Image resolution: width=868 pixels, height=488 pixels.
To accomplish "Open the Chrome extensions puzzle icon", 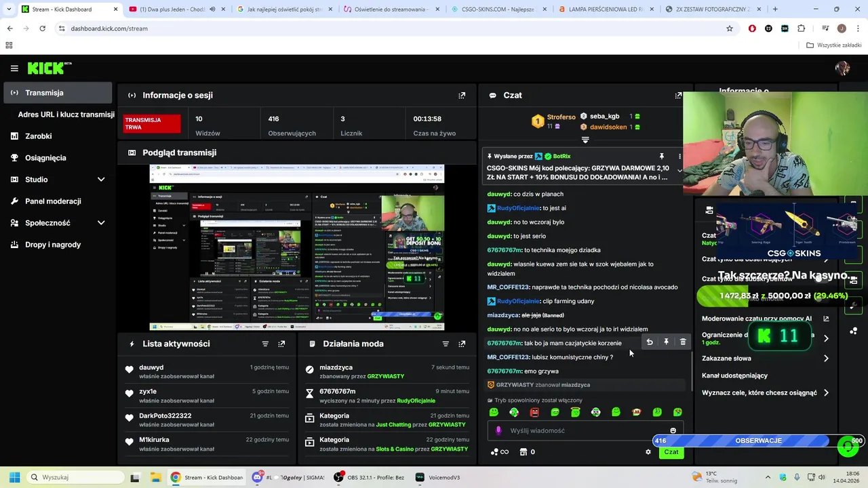I will [x=802, y=28].
